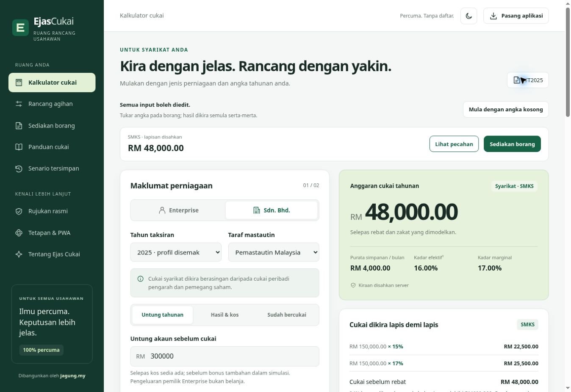This screenshot has width=571, height=392.
Task: Open Tetapan & PWA settings
Action: 52,233
